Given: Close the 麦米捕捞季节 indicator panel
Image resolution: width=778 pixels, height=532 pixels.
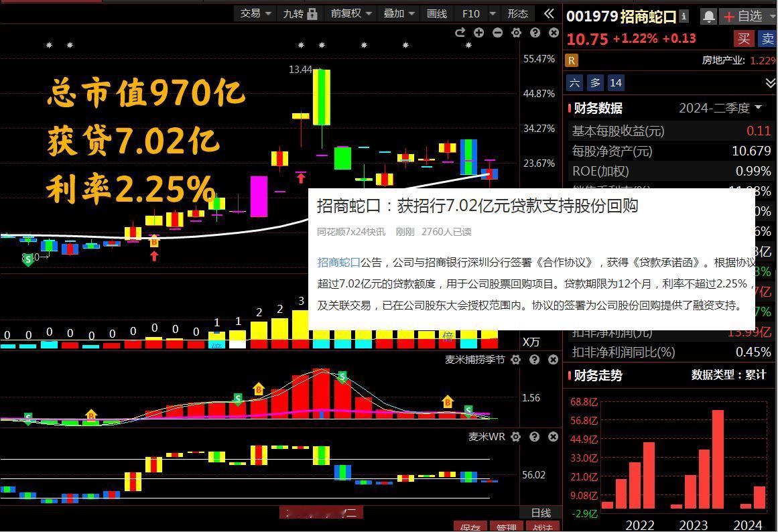Looking at the screenshot, I should pyautogui.click(x=554, y=360).
